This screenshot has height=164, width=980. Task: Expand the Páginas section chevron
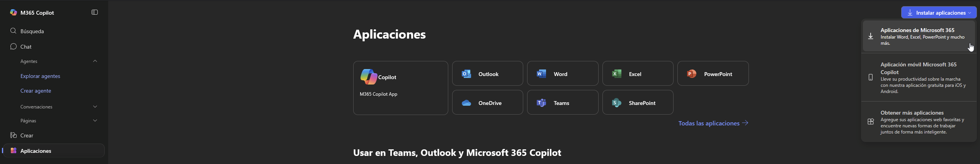coord(95,120)
